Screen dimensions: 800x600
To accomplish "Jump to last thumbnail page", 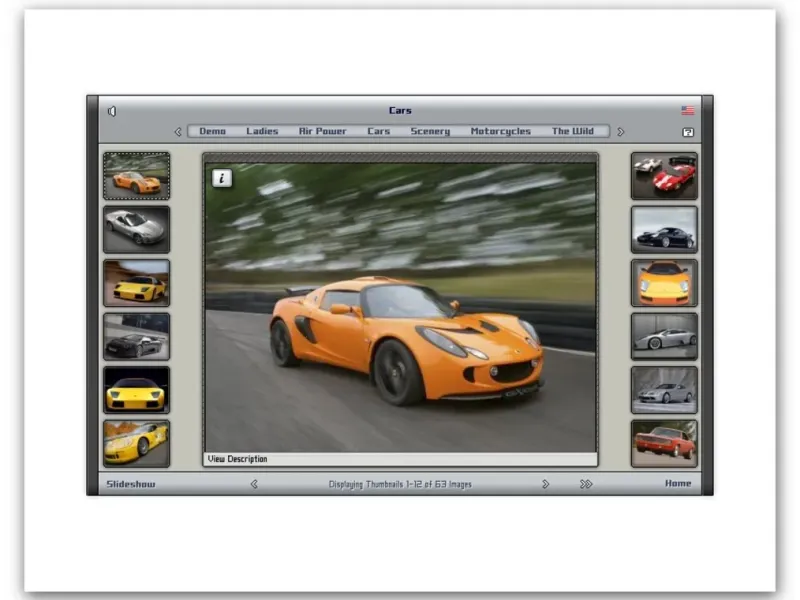I will pyautogui.click(x=586, y=484).
